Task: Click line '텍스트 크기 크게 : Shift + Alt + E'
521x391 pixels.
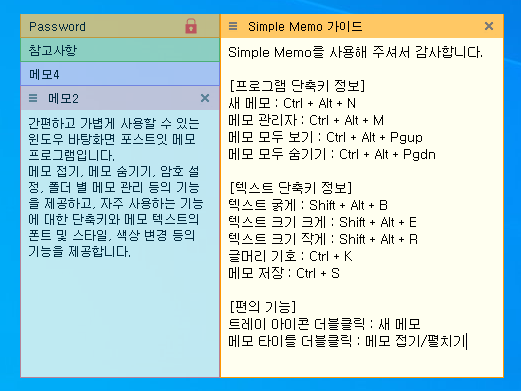Action: [x=322, y=222]
